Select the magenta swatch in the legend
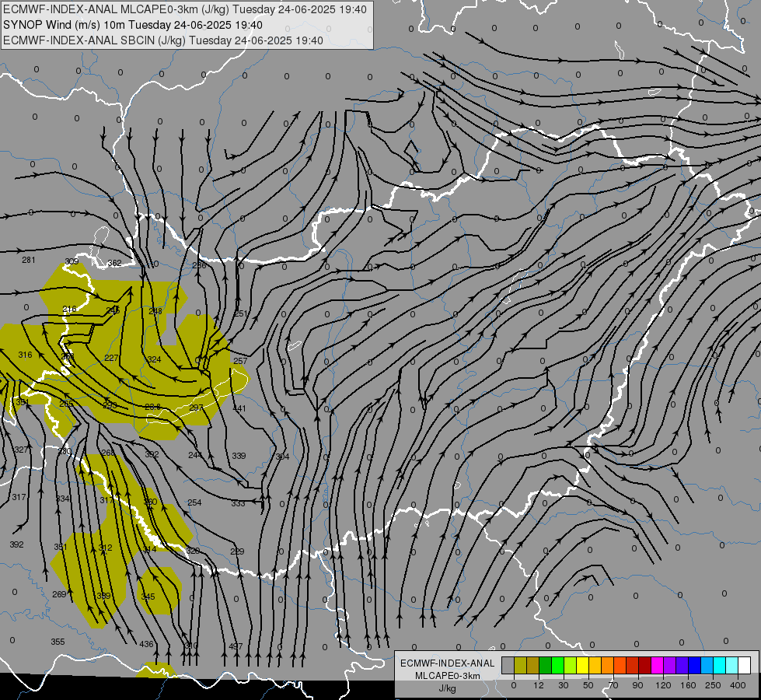Image resolution: width=761 pixels, height=700 pixels. click(x=657, y=665)
